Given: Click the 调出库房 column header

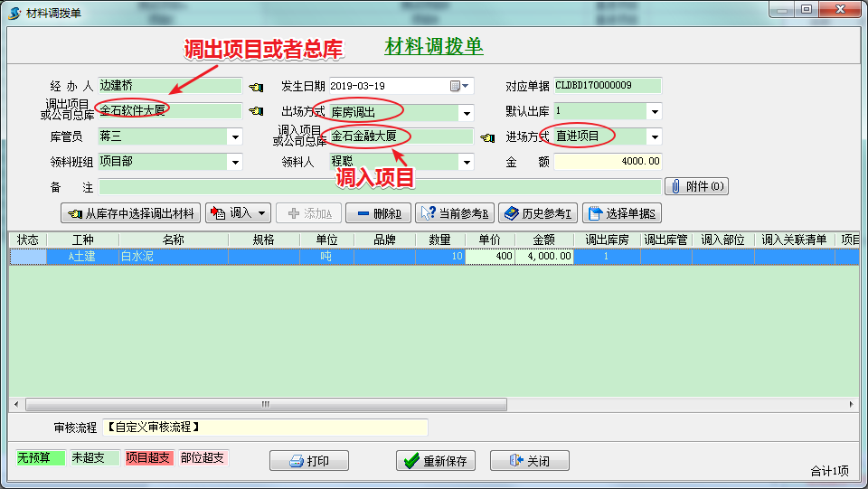Looking at the screenshot, I should tap(607, 240).
